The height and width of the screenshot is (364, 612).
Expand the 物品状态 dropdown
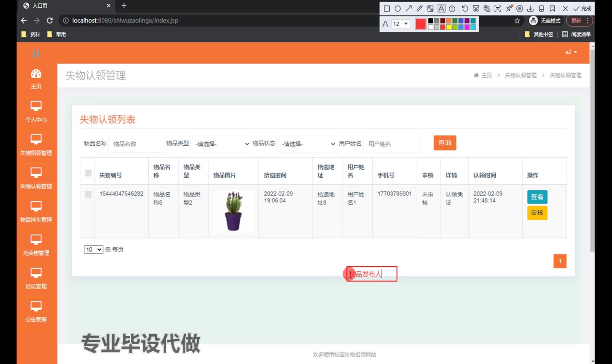click(307, 144)
